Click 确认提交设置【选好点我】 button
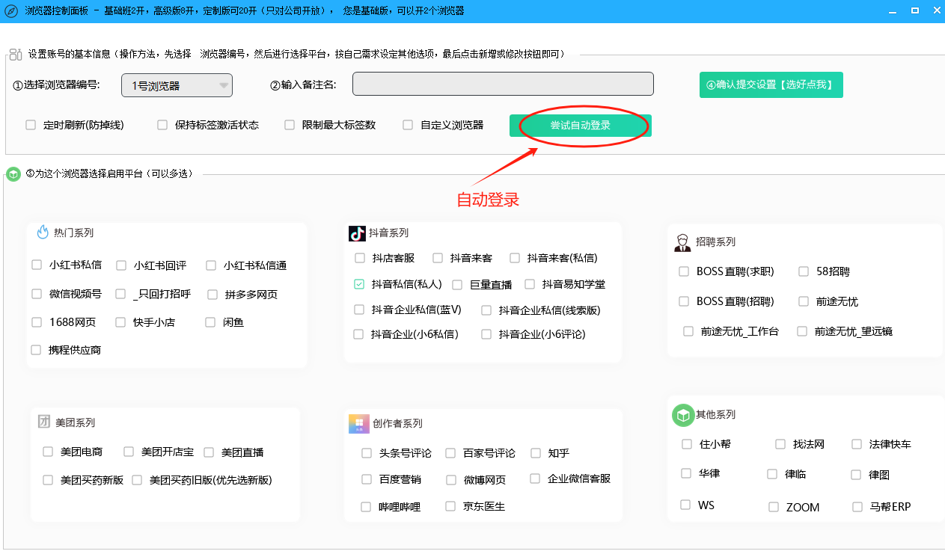Image resolution: width=945 pixels, height=560 pixels. [x=771, y=85]
